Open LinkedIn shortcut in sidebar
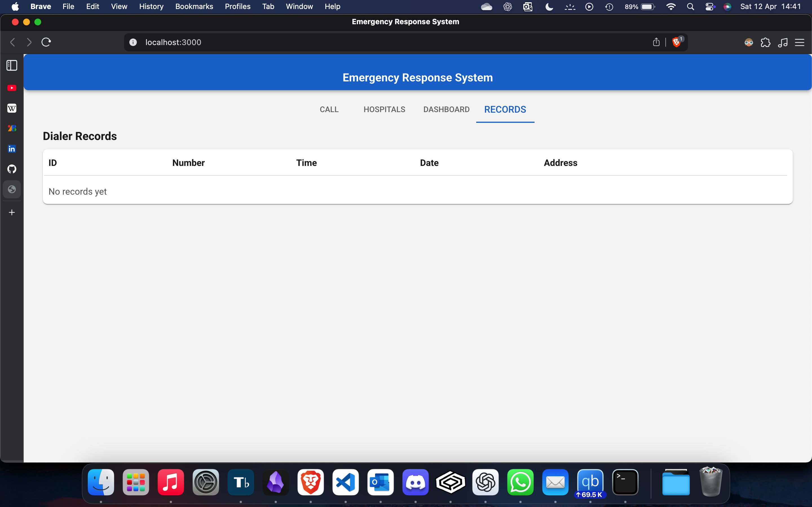Screen dimensions: 812x507 click(x=12, y=148)
